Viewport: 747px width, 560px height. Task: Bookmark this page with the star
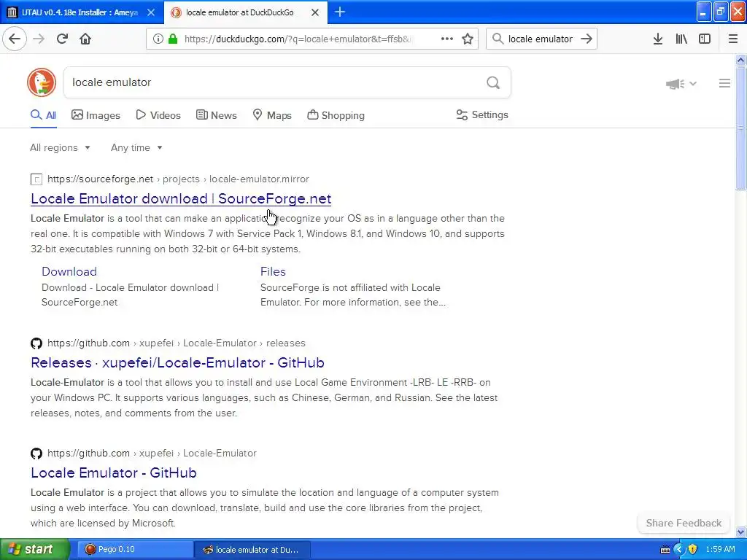[x=468, y=39]
